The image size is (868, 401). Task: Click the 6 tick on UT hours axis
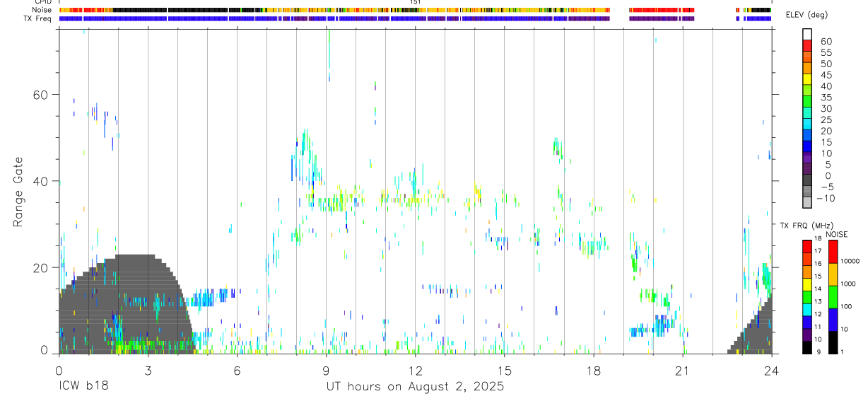[x=237, y=371]
